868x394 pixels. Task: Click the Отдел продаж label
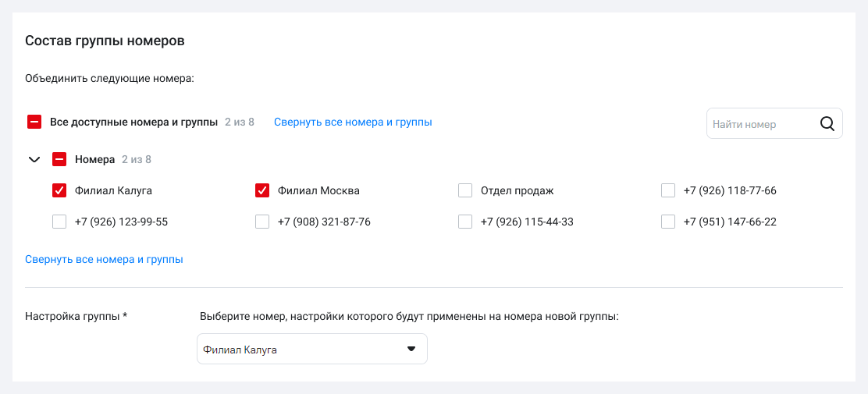[x=517, y=190]
